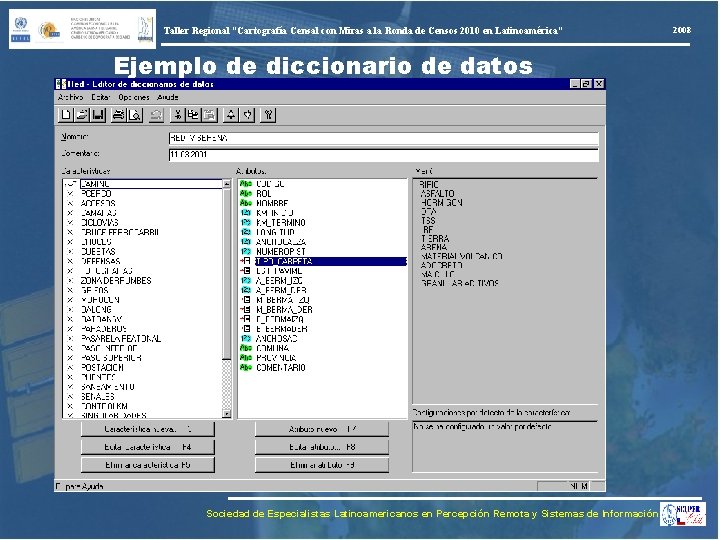Click the Atributo nuevo F7 button
Image resolution: width=720 pixels, height=540 pixels.
(322, 429)
